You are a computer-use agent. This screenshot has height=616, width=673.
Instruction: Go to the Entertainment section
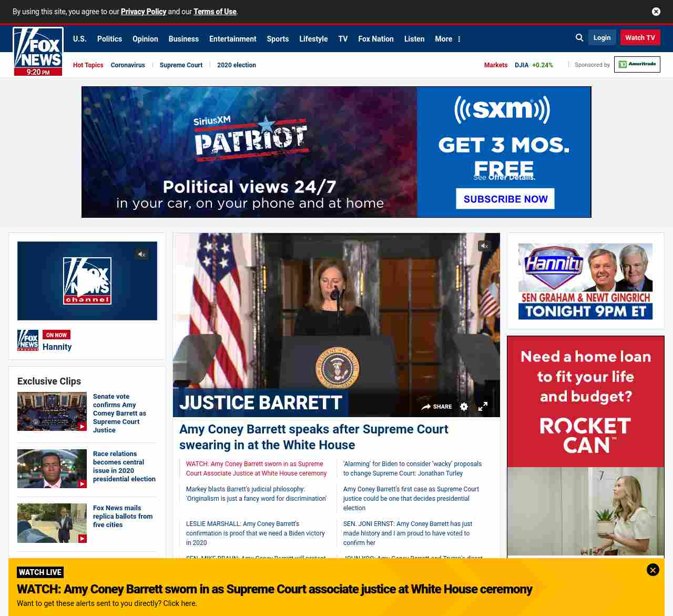click(232, 39)
